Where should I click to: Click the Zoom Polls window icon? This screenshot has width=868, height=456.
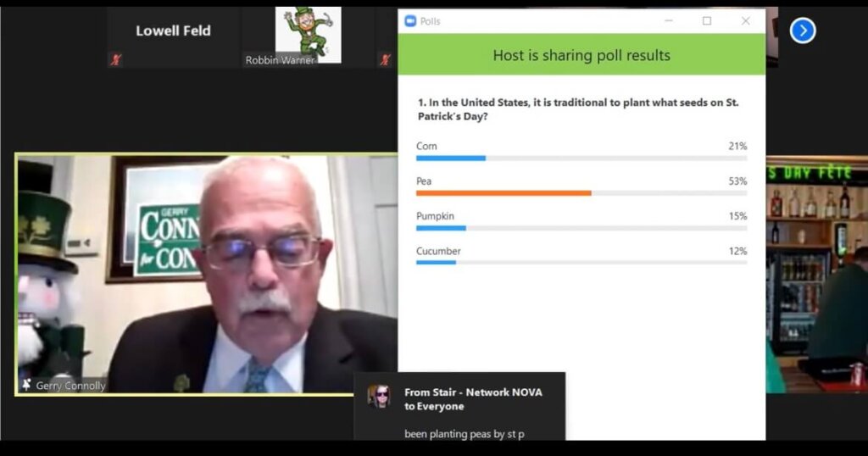point(410,21)
